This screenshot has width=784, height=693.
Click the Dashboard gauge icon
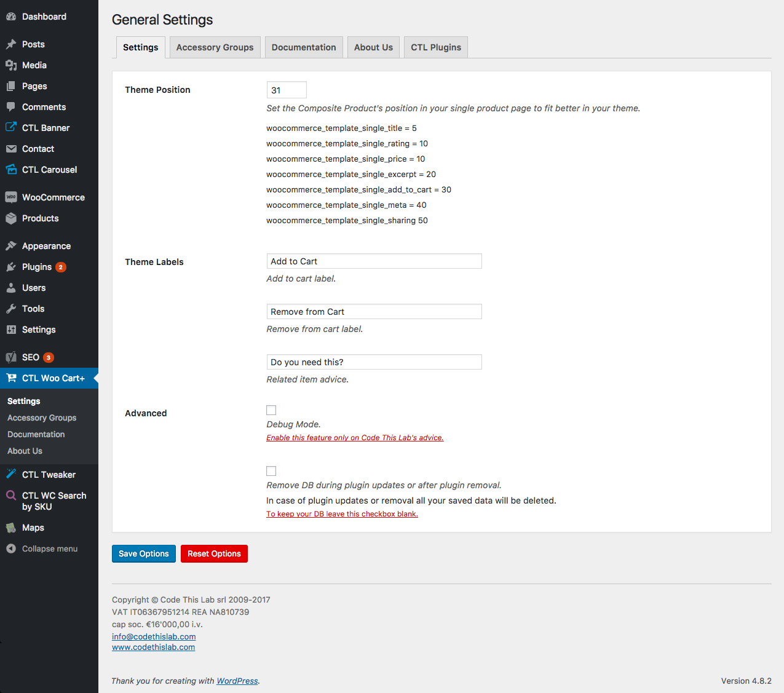(11, 17)
